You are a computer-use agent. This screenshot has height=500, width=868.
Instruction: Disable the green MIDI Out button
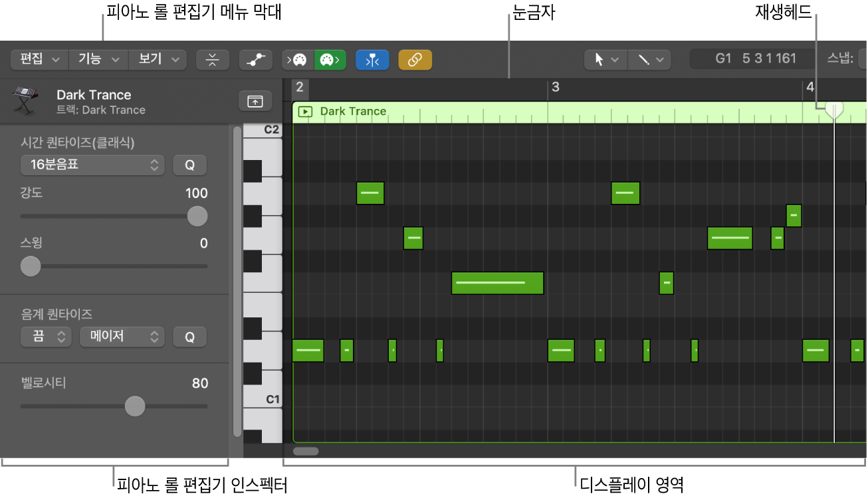pos(330,60)
